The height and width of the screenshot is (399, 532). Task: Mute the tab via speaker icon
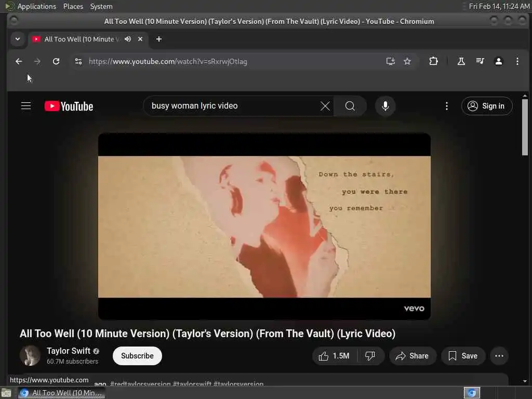(128, 39)
